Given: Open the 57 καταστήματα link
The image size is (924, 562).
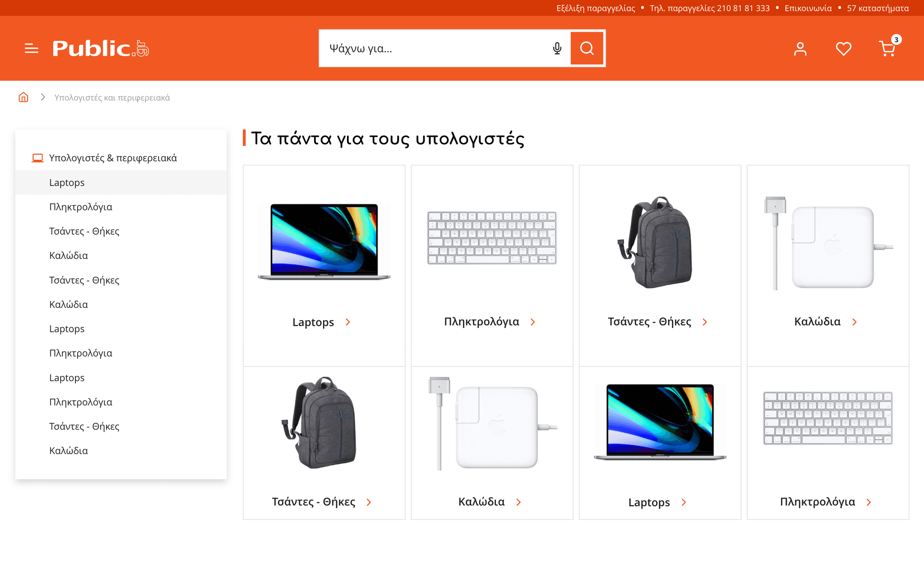Looking at the screenshot, I should coord(878,8).
